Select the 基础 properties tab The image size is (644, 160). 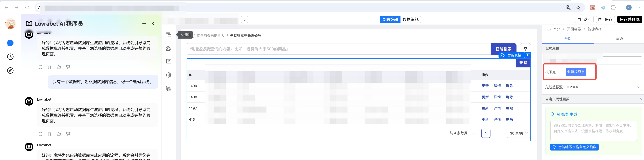pos(568,38)
